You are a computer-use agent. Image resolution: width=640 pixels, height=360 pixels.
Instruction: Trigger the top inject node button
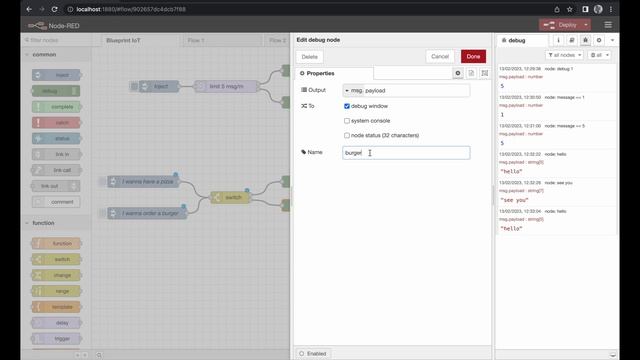click(134, 86)
